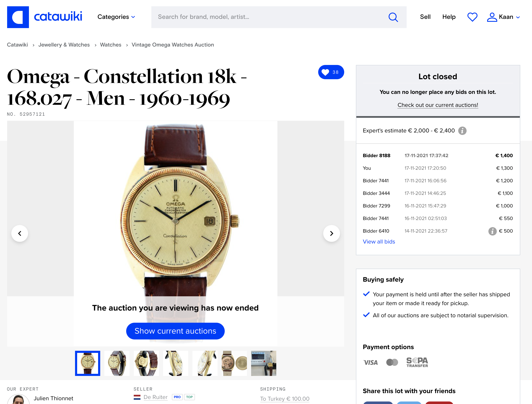
Task: Show next watch photo
Action: 331,233
